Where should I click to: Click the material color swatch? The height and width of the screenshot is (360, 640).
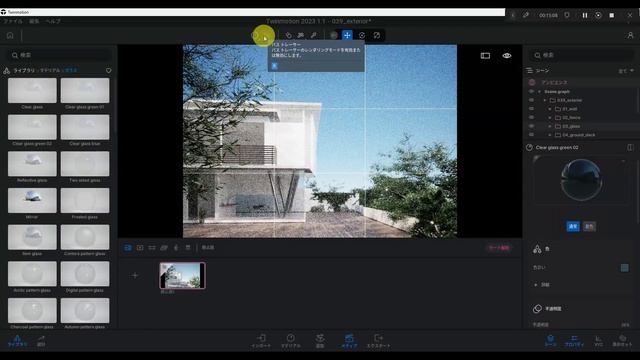624,268
